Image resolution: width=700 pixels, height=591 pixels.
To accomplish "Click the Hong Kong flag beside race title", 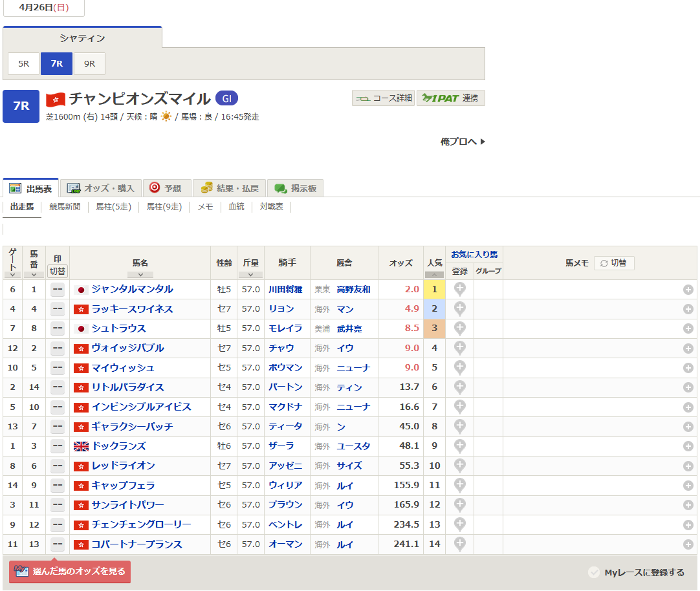I will 56,99.
